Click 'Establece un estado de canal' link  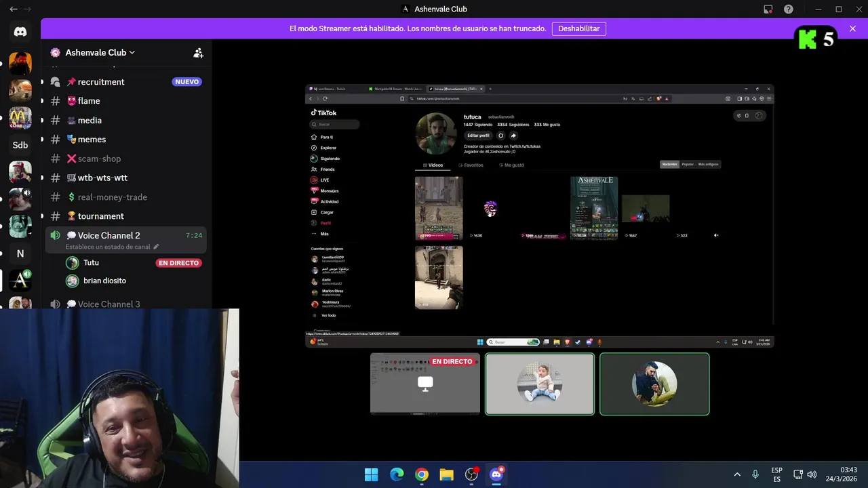click(x=112, y=247)
